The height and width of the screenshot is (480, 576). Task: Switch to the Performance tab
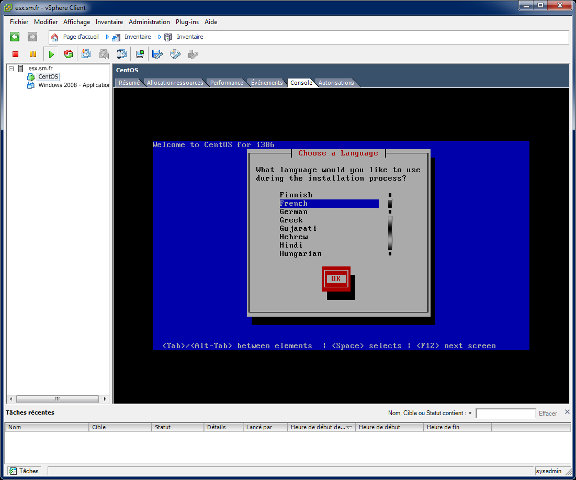coord(227,83)
